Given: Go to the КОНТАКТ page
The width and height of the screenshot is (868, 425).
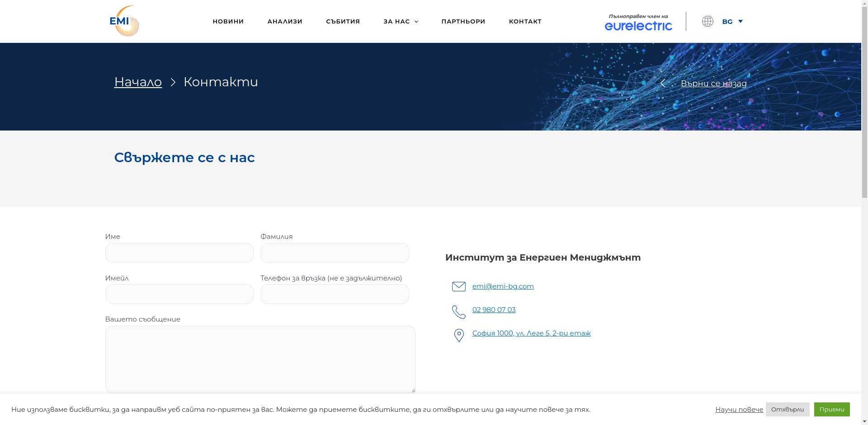Looking at the screenshot, I should [x=525, y=21].
